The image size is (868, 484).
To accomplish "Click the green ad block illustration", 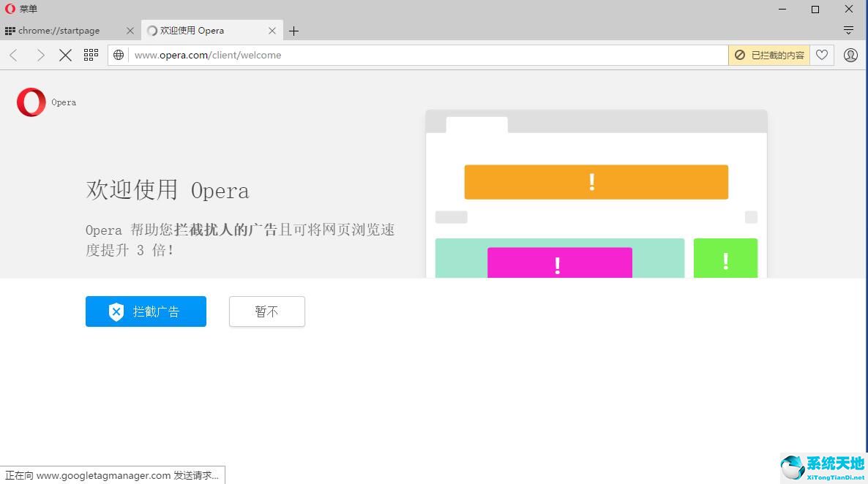I will pos(725,258).
